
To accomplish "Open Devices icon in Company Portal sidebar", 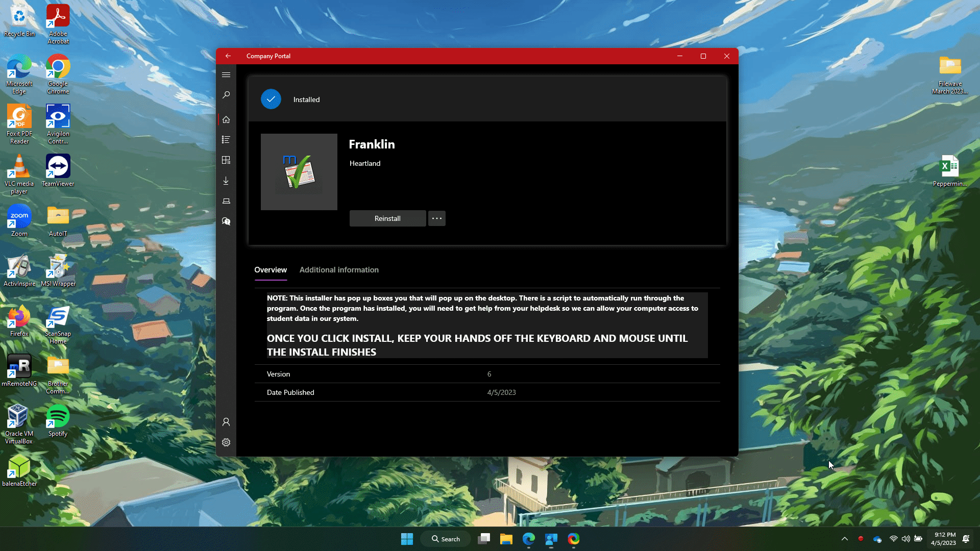I will click(x=226, y=201).
